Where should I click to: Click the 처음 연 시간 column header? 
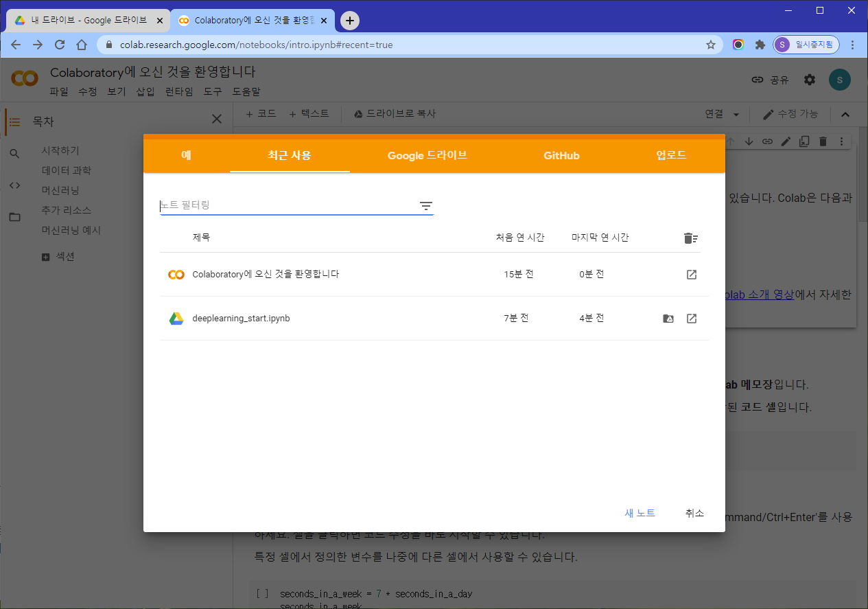pyautogui.click(x=520, y=238)
